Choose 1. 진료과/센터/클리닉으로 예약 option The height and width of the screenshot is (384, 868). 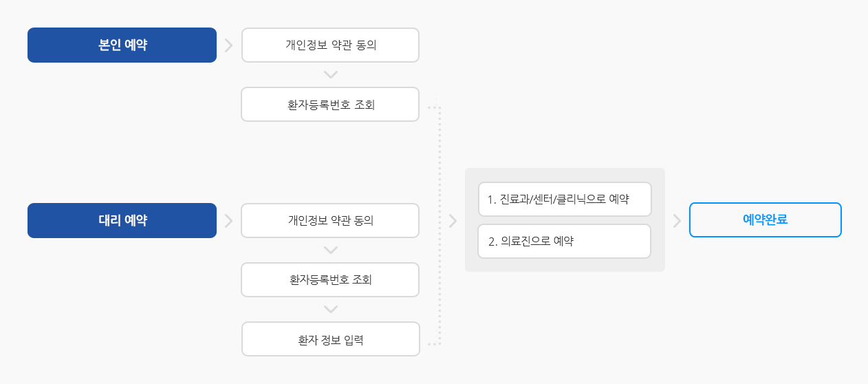click(564, 200)
